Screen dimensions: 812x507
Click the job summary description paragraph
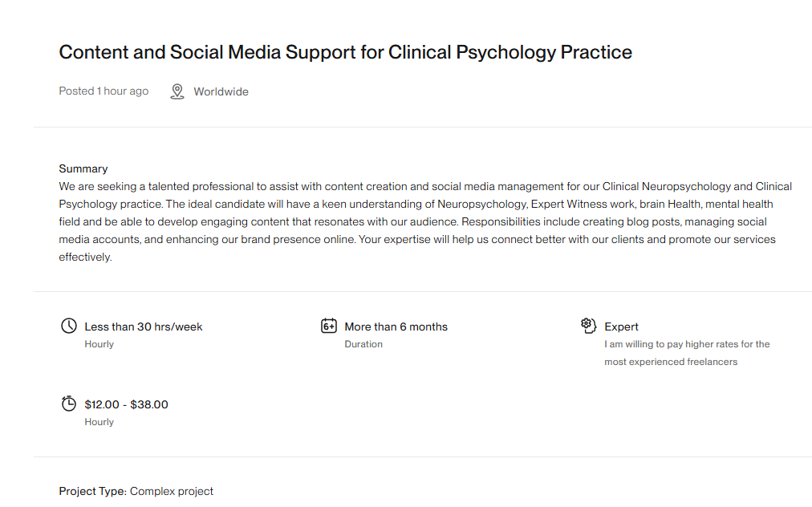click(425, 221)
